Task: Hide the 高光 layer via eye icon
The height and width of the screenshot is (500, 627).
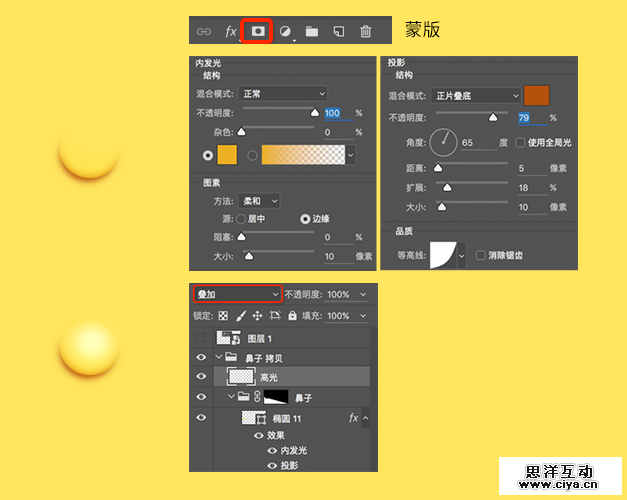Action: 201,376
